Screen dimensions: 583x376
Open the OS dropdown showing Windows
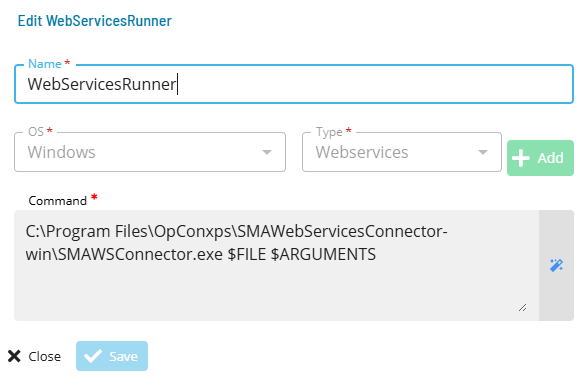(x=150, y=152)
